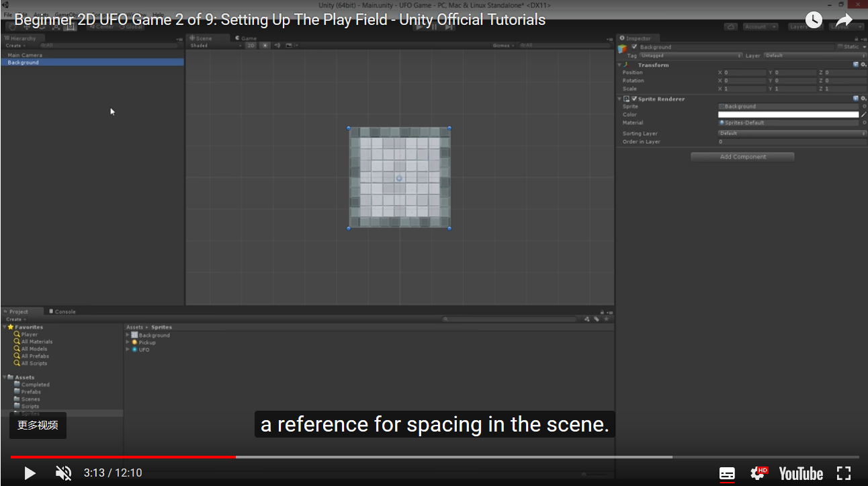Viewport: 868px width, 486px height.
Task: Unmute the video sound
Action: pos(63,473)
